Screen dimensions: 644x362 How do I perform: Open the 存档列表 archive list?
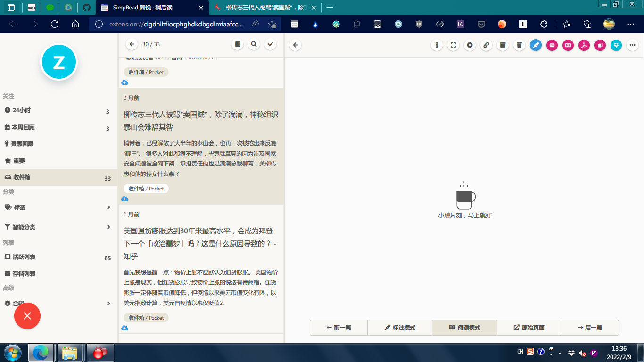point(58,274)
